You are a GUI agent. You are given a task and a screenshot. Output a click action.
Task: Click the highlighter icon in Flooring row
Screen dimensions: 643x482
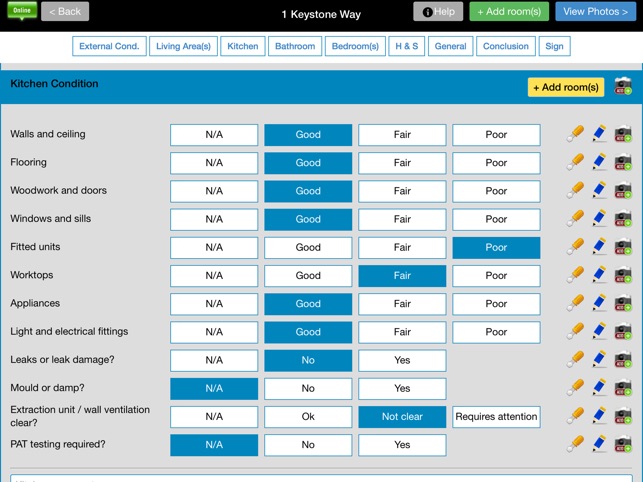pos(575,162)
